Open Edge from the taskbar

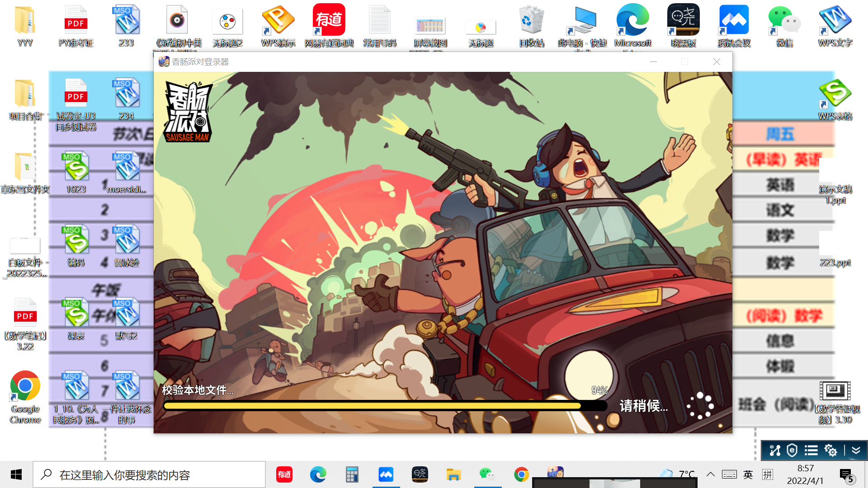[x=318, y=474]
